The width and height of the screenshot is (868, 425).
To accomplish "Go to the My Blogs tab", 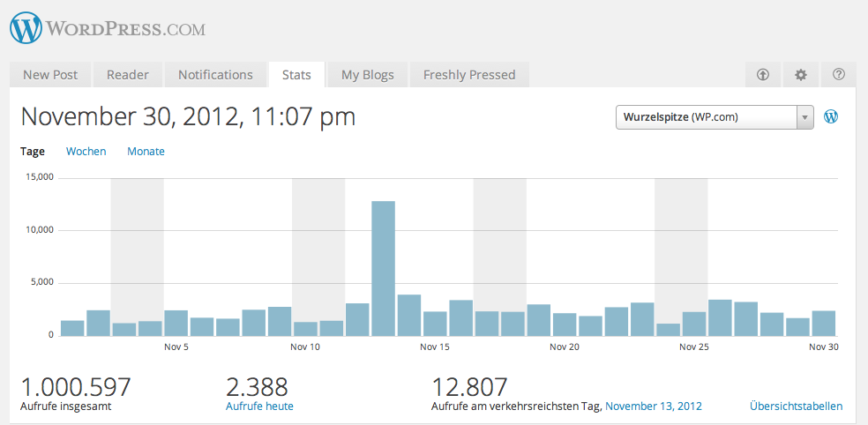I will coord(367,75).
